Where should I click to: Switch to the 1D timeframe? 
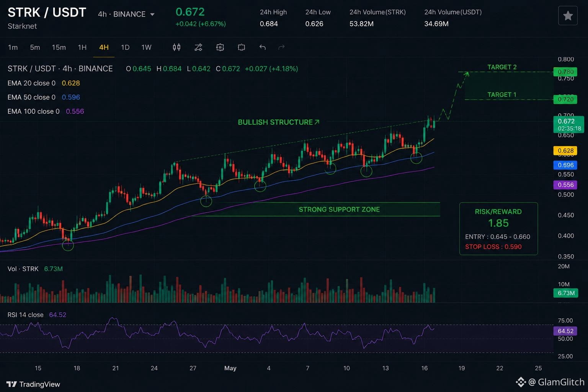(125, 47)
